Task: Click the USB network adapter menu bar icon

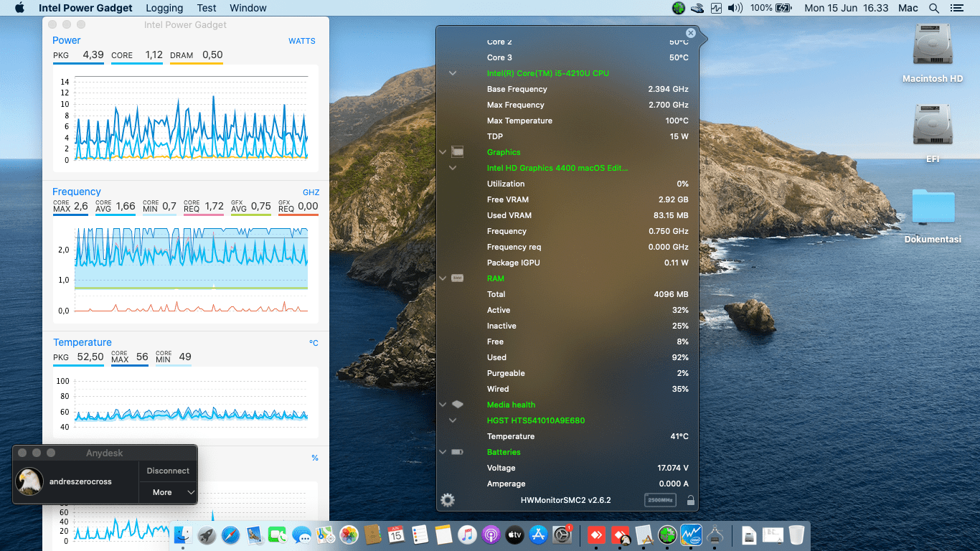Action: click(697, 8)
